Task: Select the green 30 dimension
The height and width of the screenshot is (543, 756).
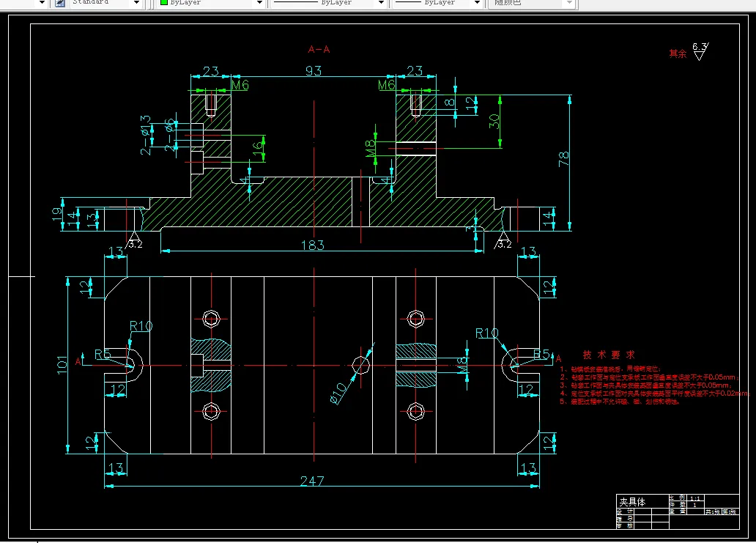Action: point(494,121)
